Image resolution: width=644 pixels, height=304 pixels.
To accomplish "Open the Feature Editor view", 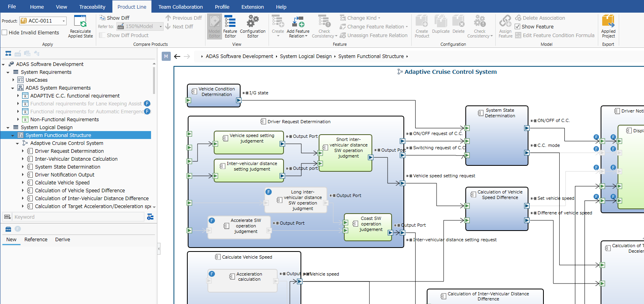I will pos(230,26).
